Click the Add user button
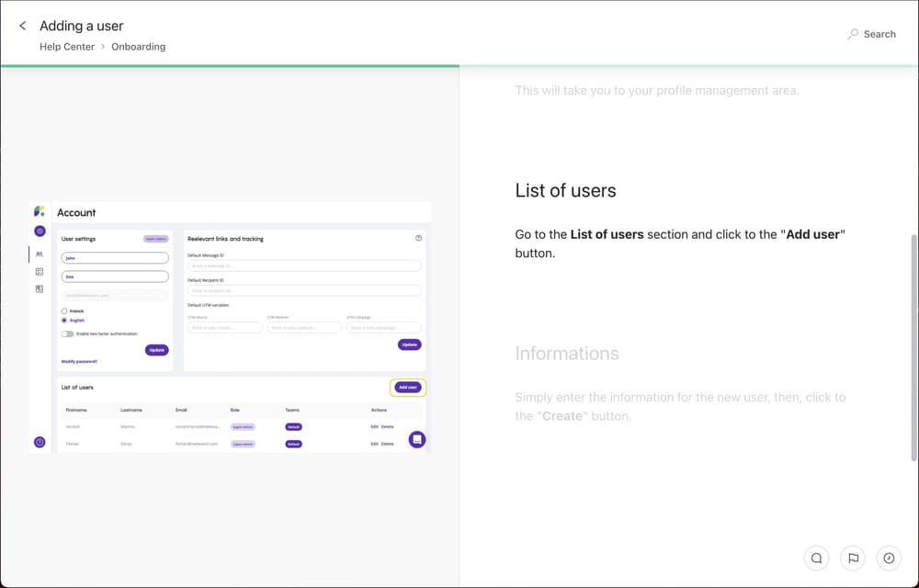 click(408, 387)
